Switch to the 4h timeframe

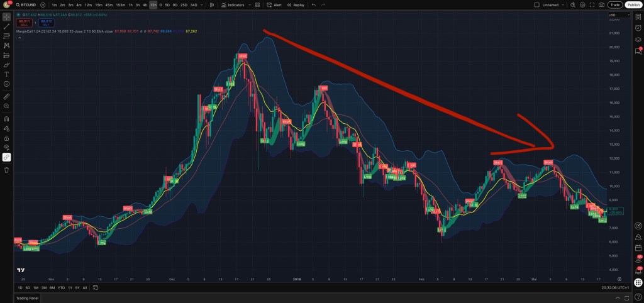[145, 5]
